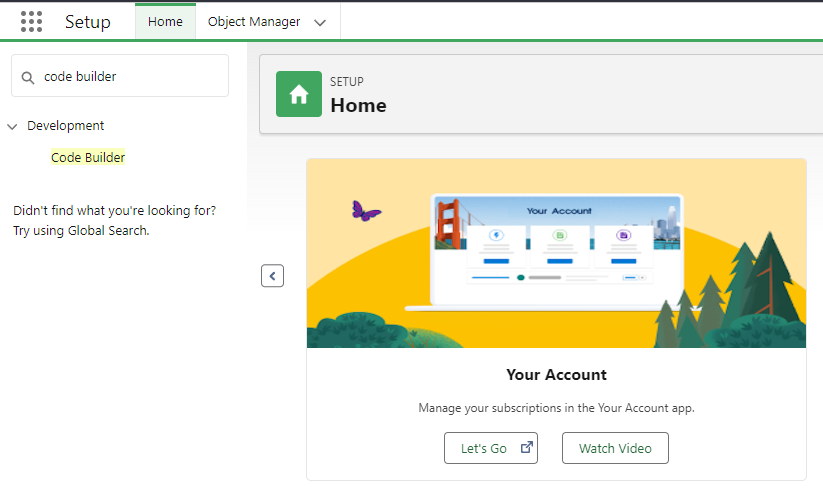This screenshot has height=488, width=823.
Task: Open the Object Manager dropdown chevron
Action: 320,23
